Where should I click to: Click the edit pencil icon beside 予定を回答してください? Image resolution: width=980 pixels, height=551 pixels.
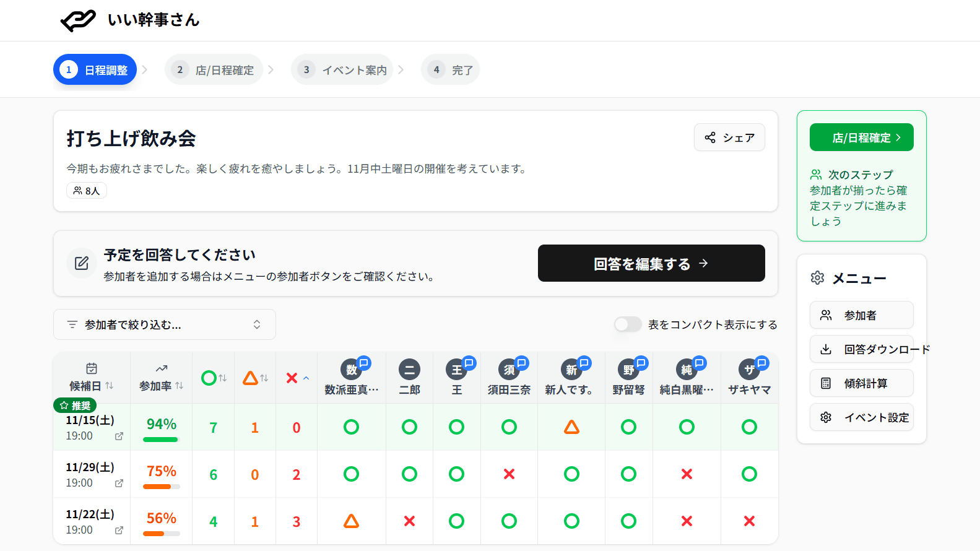tap(82, 264)
